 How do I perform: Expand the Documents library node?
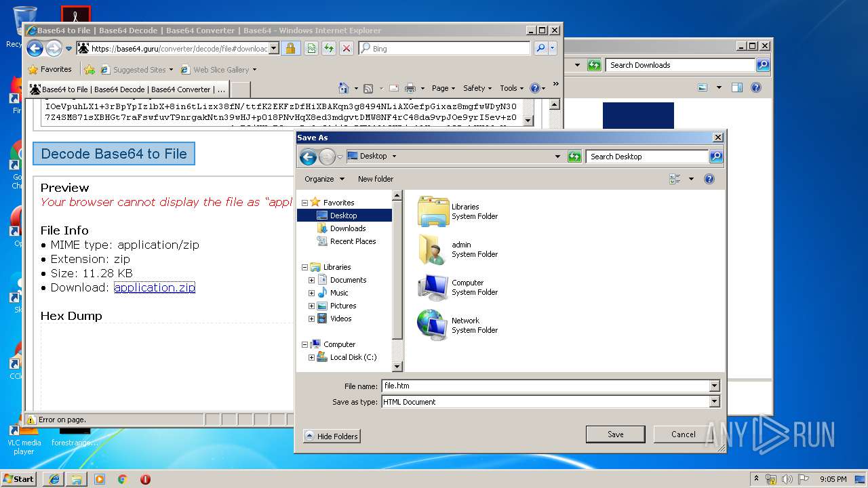point(311,280)
